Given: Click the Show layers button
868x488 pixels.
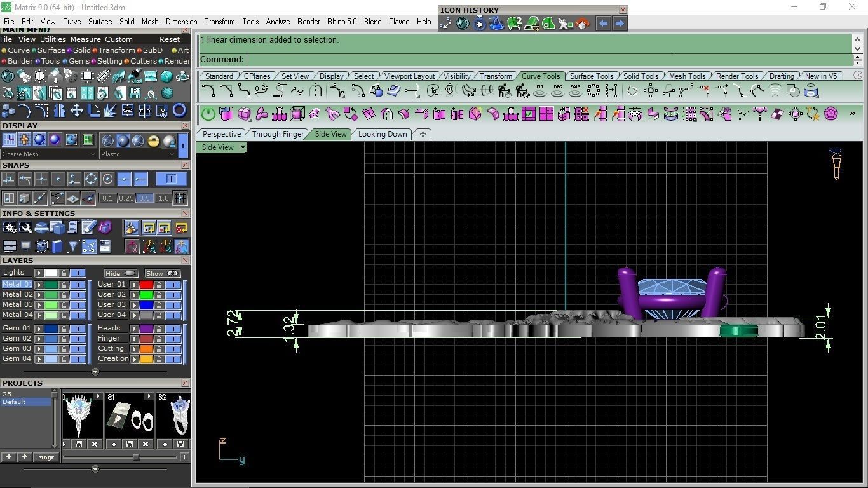Looking at the screenshot, I should [163, 273].
